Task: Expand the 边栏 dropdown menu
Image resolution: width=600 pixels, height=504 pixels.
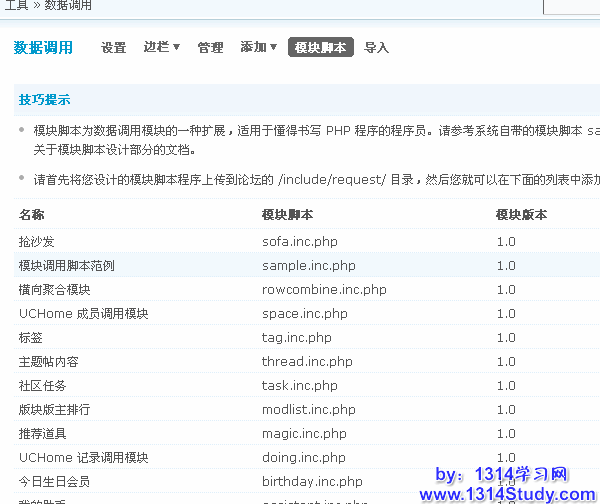Action: click(161, 47)
